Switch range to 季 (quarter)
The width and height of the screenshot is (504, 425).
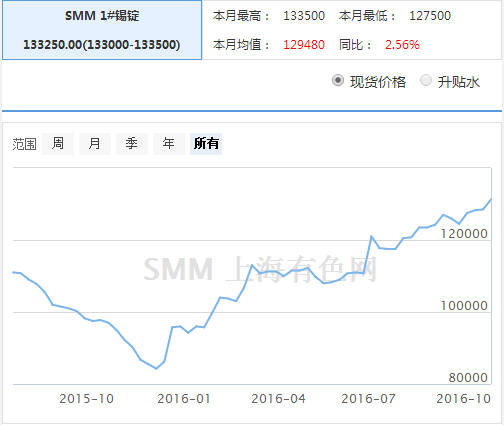click(x=132, y=144)
